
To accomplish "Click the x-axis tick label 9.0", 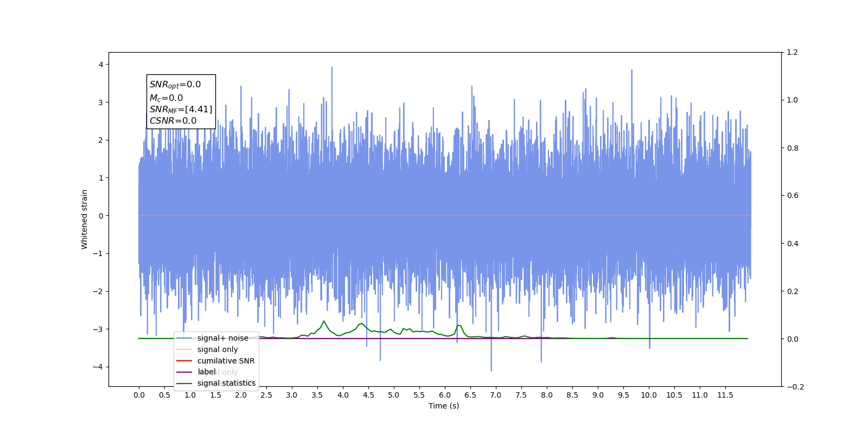I will click(598, 395).
